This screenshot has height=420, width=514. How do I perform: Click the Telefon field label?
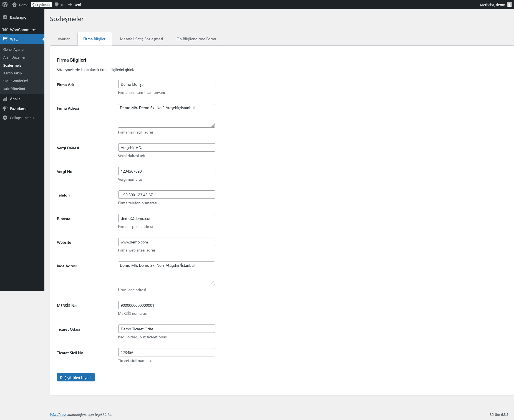point(63,195)
